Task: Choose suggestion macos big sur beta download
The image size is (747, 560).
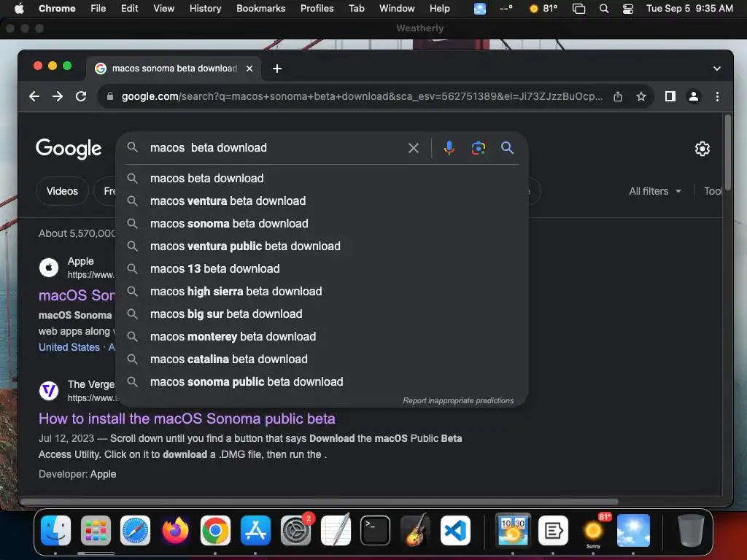Action: [x=322, y=314]
